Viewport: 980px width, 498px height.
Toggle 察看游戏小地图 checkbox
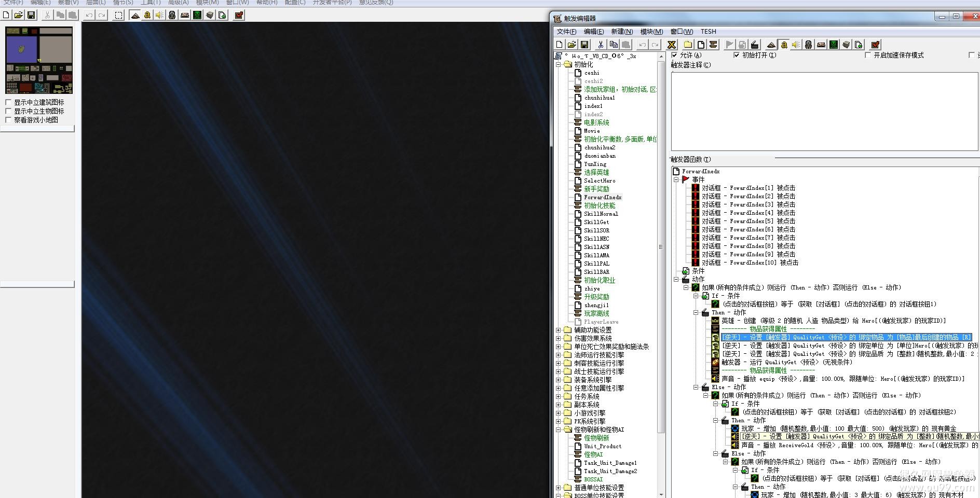(8, 120)
